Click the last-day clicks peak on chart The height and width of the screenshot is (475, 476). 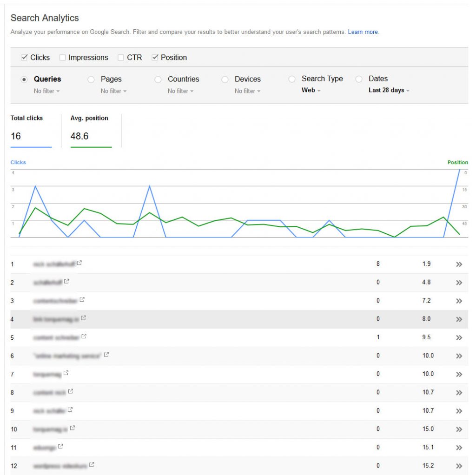460,170
